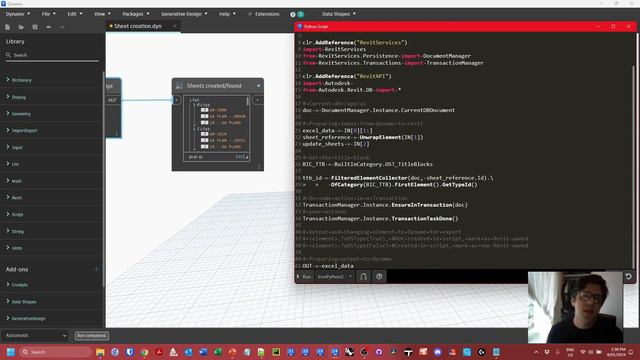Open the View menu

point(102,14)
